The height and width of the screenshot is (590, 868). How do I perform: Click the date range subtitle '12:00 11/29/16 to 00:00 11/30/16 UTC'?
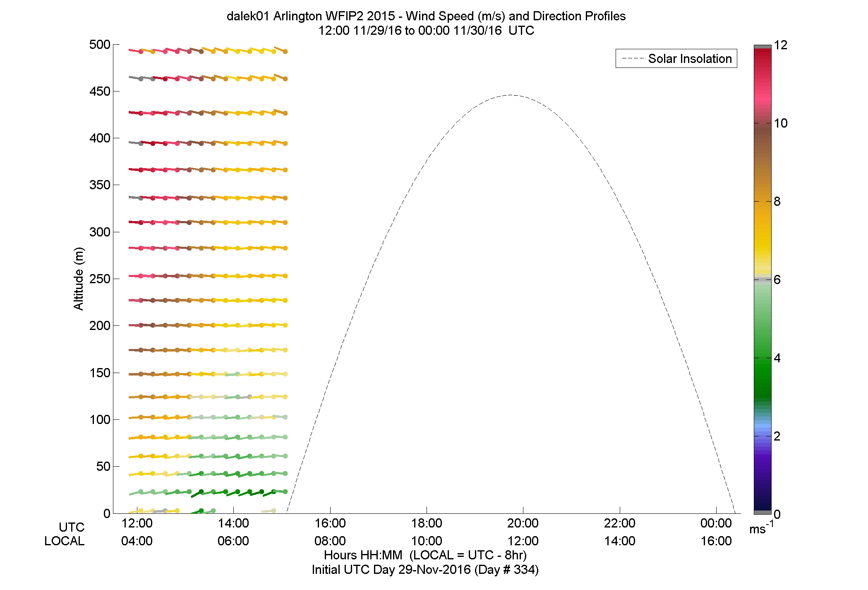coord(426,31)
